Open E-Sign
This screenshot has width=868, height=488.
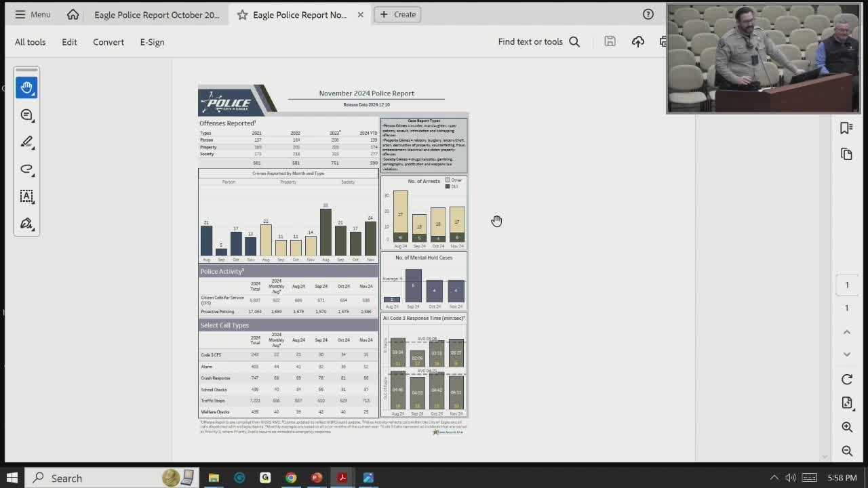coord(152,42)
